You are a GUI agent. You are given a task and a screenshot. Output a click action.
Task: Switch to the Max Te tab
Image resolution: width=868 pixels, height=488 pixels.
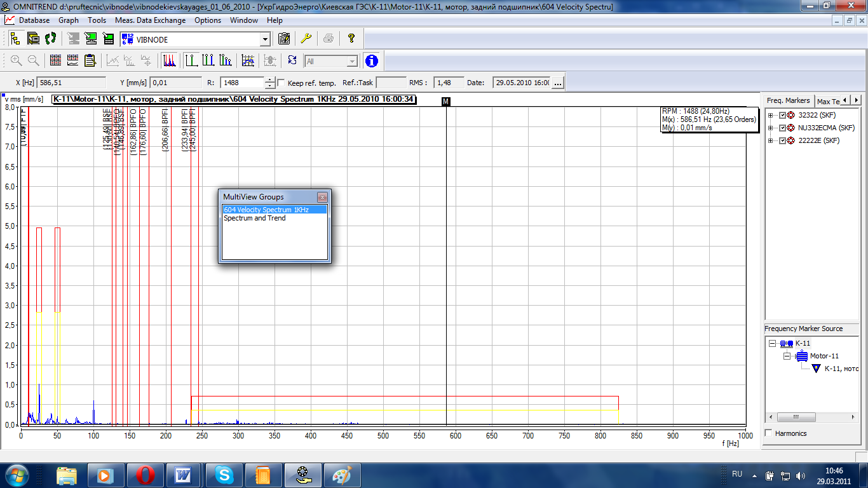point(828,101)
